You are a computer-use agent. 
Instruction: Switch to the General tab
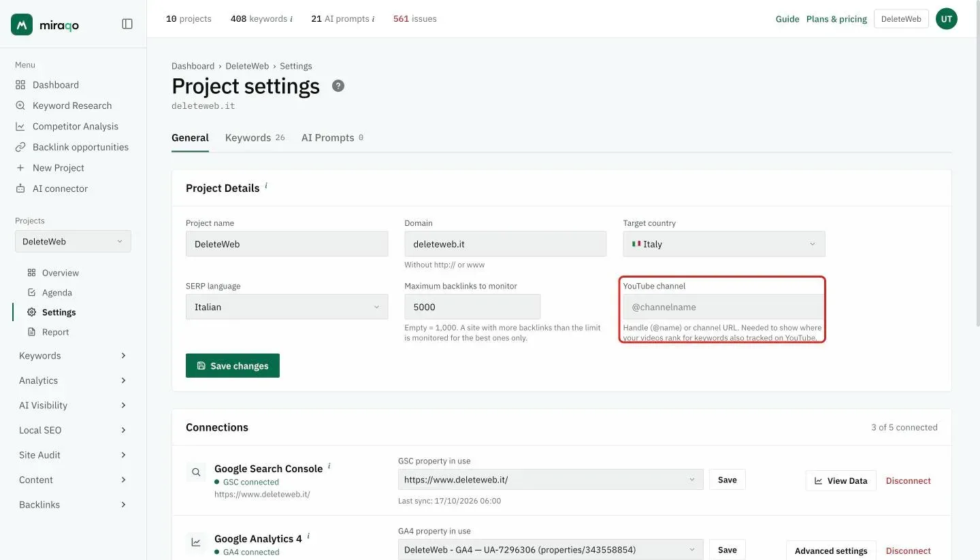click(190, 137)
